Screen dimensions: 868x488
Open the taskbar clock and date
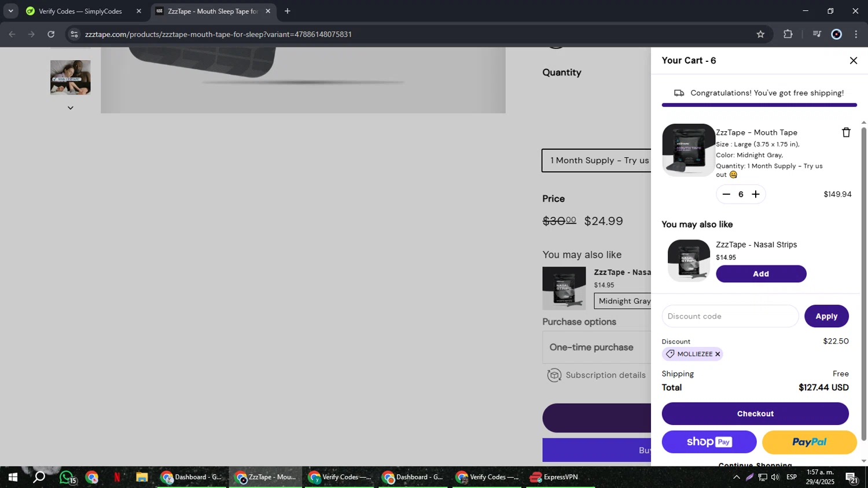821,478
